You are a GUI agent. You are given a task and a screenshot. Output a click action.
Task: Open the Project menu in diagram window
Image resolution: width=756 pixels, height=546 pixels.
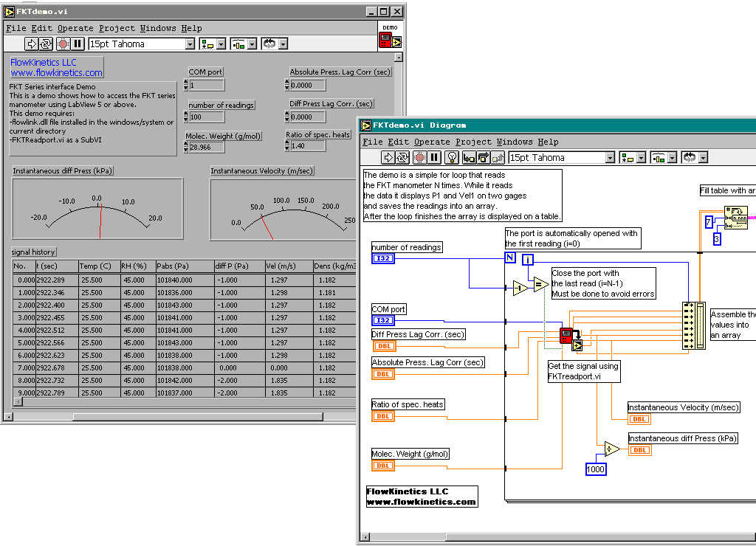[472, 142]
